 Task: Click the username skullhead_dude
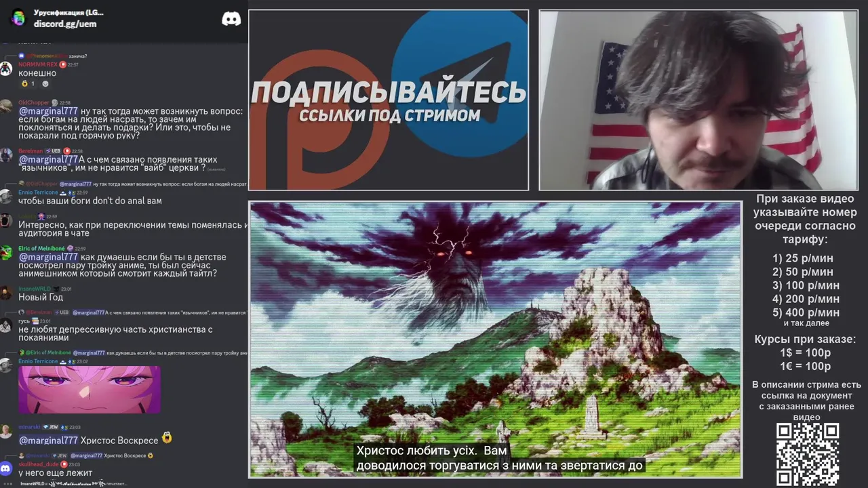(38, 464)
